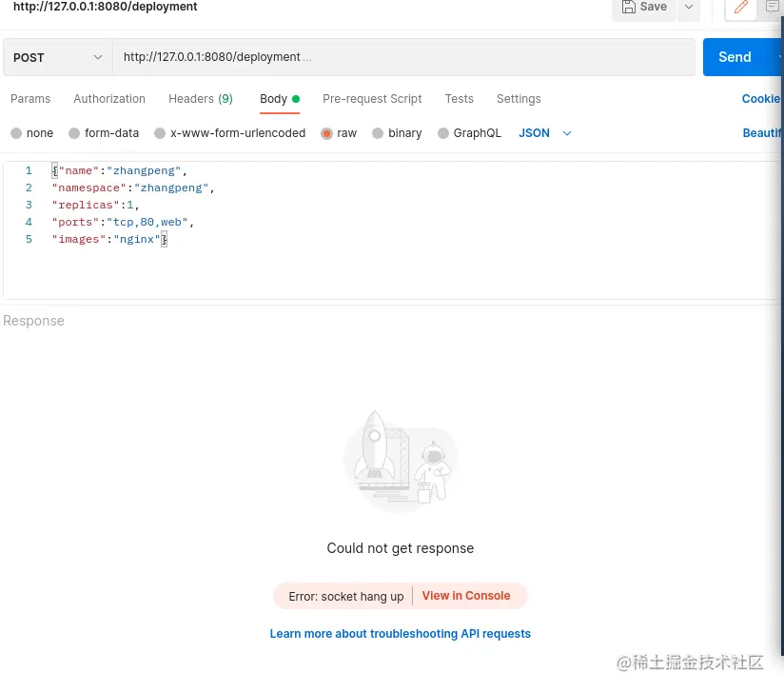Click the request title http://127.0.0.1:8080/deployment
Screen dimensions: 784x692
105,7
